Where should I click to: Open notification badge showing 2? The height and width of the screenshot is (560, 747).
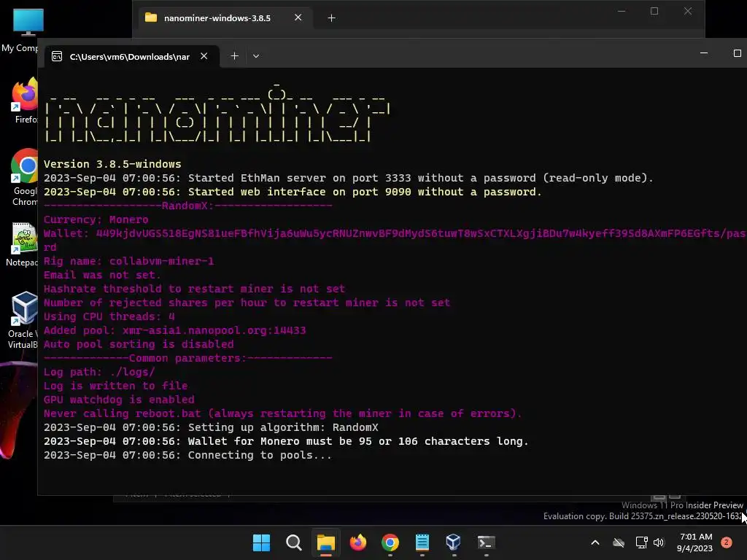[x=726, y=542]
